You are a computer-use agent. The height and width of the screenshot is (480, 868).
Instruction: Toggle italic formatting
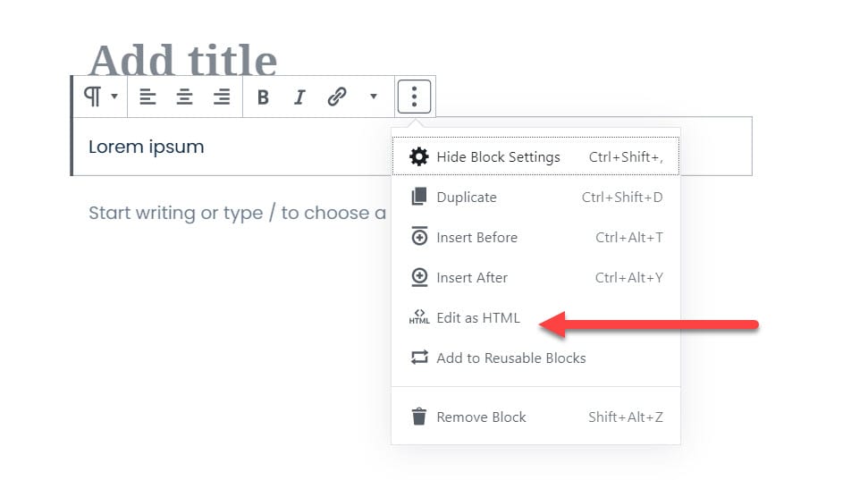(299, 97)
